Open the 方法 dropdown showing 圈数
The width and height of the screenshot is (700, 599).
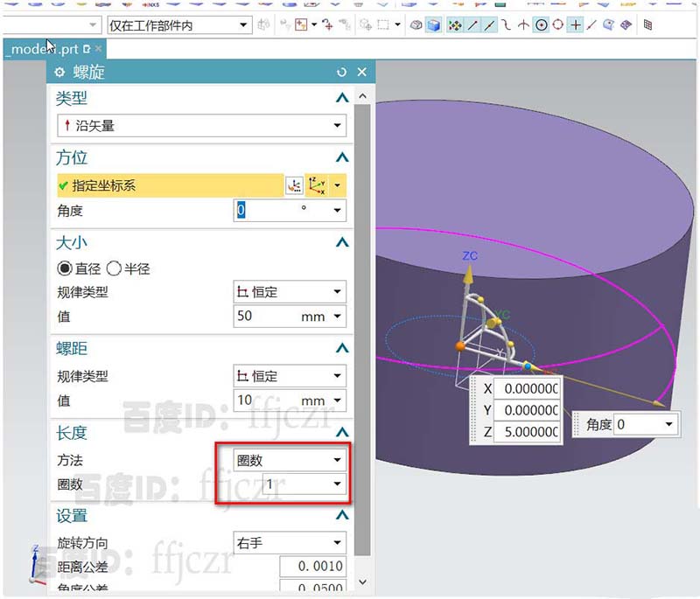coord(289,459)
